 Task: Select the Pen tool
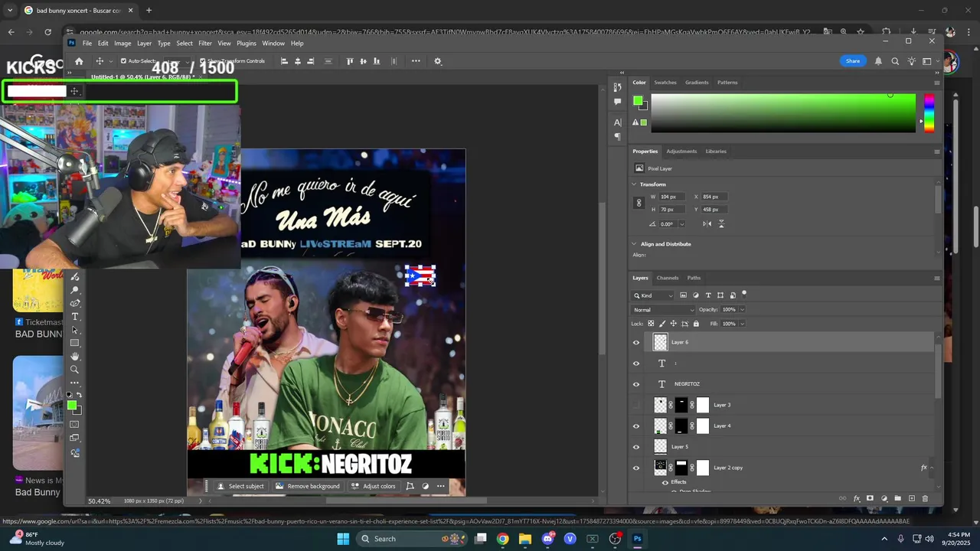click(74, 303)
